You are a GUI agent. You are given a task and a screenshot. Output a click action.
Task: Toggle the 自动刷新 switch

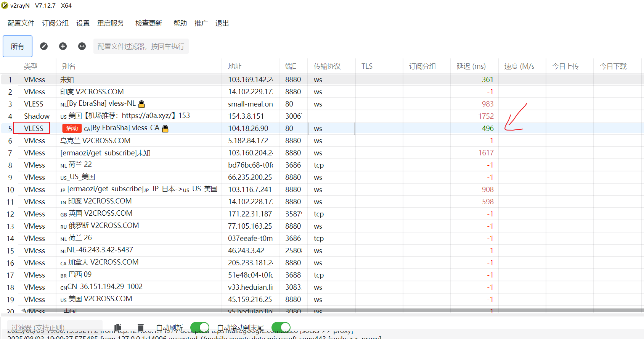(200, 327)
